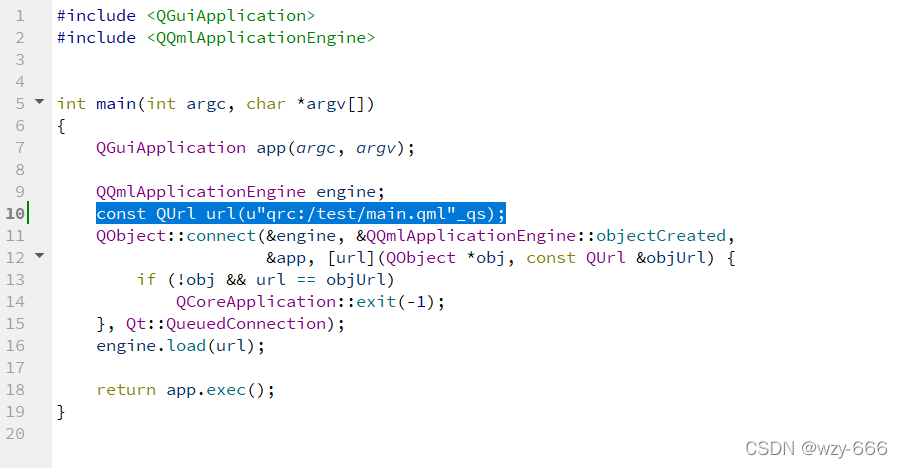Click line number 10 in the gutter
This screenshot has width=903, height=468.
tap(15, 214)
